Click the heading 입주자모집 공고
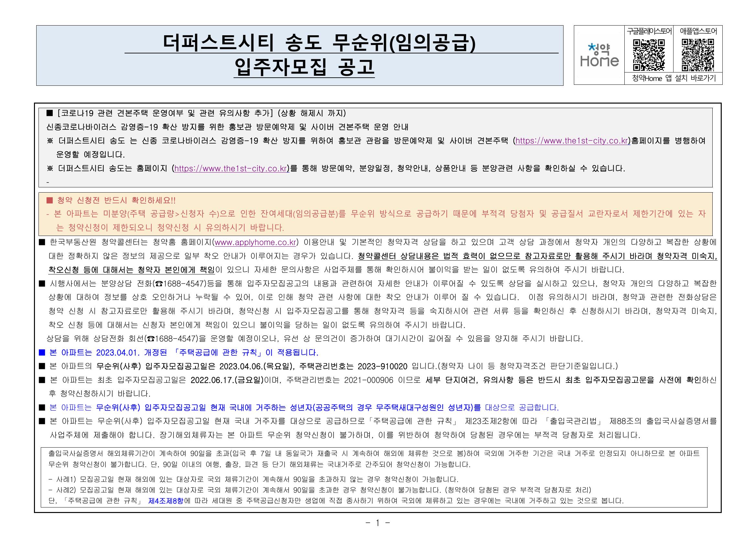 coord(304,67)
